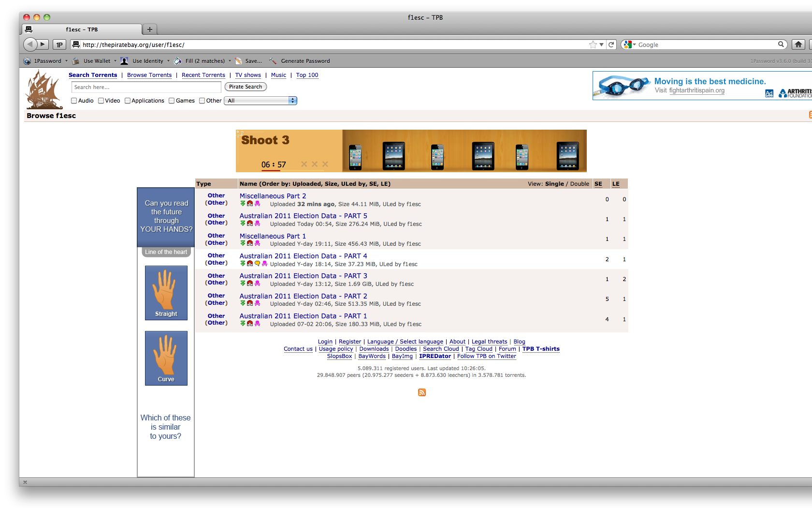
Task: Expand the 1Password toolbar dropdown
Action: click(x=66, y=61)
